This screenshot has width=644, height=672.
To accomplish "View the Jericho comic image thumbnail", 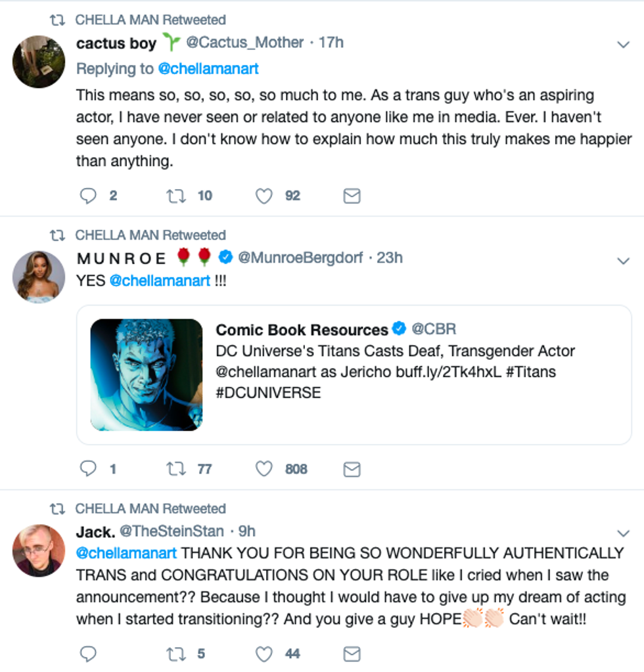I will coord(147,374).
